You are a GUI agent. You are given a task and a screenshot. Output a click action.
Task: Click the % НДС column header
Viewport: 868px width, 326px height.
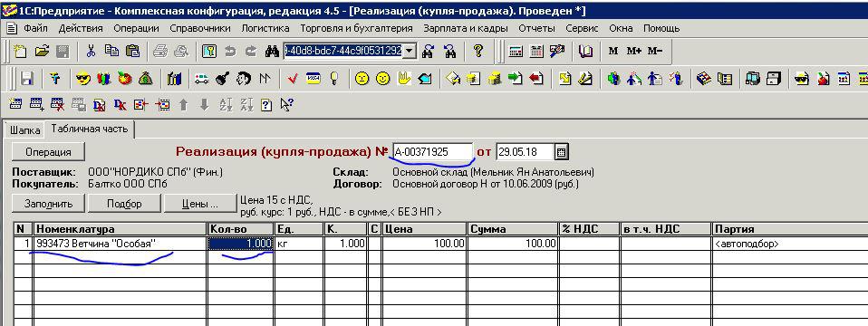[588, 229]
